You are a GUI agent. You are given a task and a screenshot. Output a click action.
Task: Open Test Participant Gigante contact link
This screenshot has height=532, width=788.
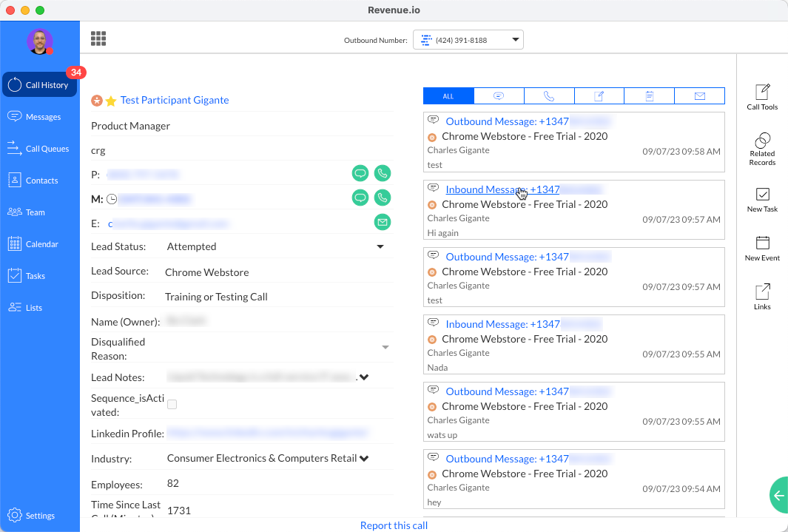(x=175, y=100)
